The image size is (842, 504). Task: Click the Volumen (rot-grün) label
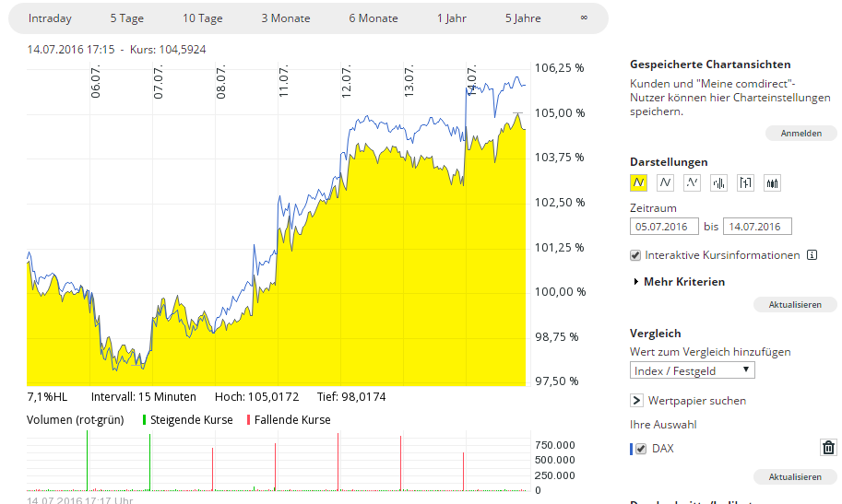click(76, 420)
